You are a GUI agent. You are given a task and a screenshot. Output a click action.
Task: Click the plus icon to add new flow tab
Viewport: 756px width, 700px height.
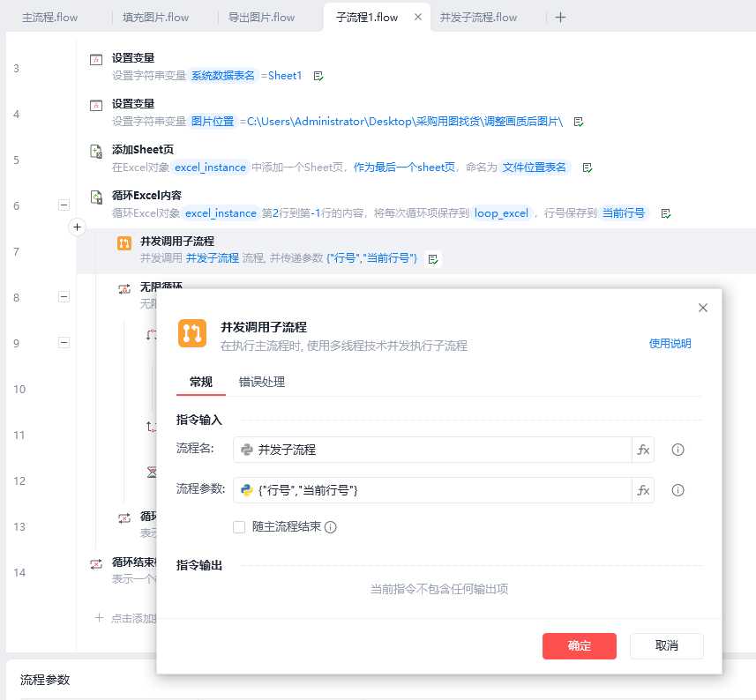coord(560,18)
